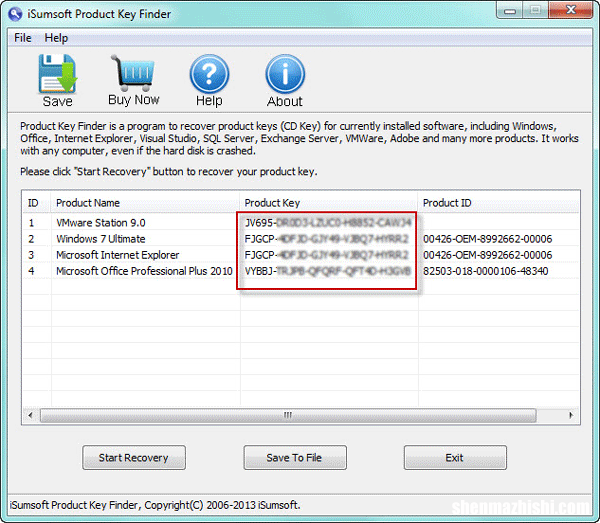Select the Windows 7 Ultimate row
The width and height of the screenshot is (600, 523).
click(300, 239)
